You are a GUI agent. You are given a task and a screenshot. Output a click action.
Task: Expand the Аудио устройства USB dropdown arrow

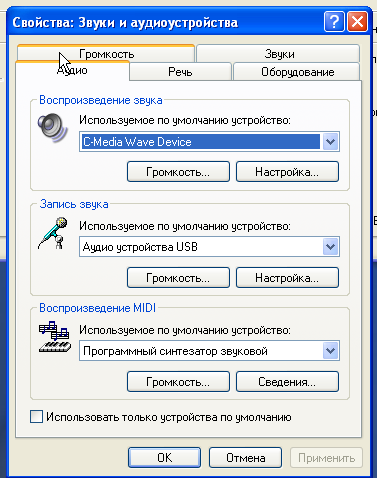click(x=330, y=247)
